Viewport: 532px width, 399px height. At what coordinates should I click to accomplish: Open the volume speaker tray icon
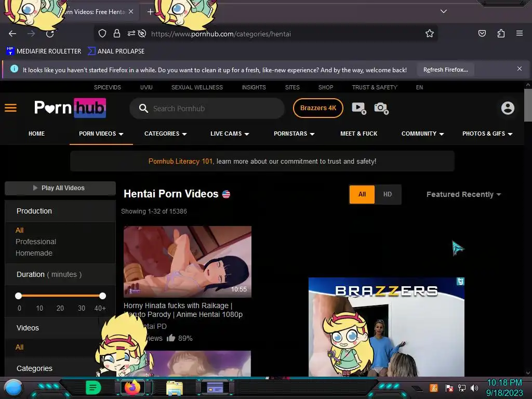474,388
